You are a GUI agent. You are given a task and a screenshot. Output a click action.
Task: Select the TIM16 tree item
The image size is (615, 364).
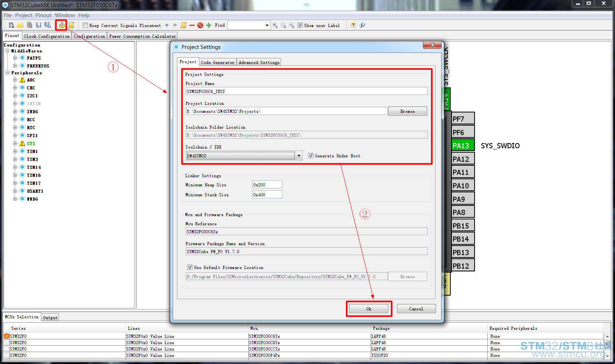click(x=34, y=175)
